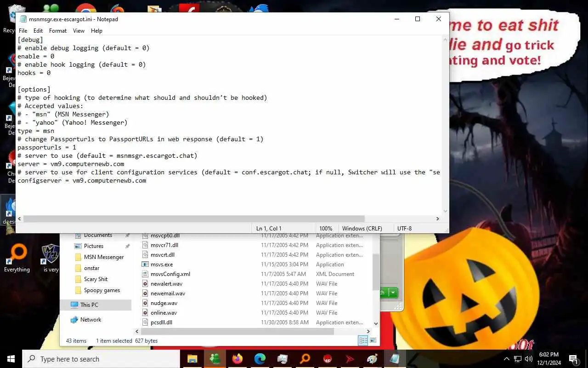Open the Google Chrome desktop icon
Viewport: 588px width, 368px height.
(86, 9)
